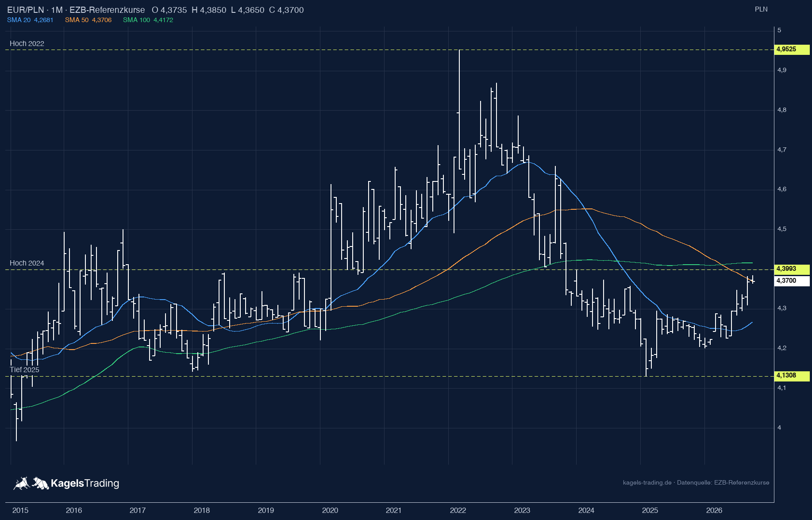Click the 2016 year label

(74, 510)
